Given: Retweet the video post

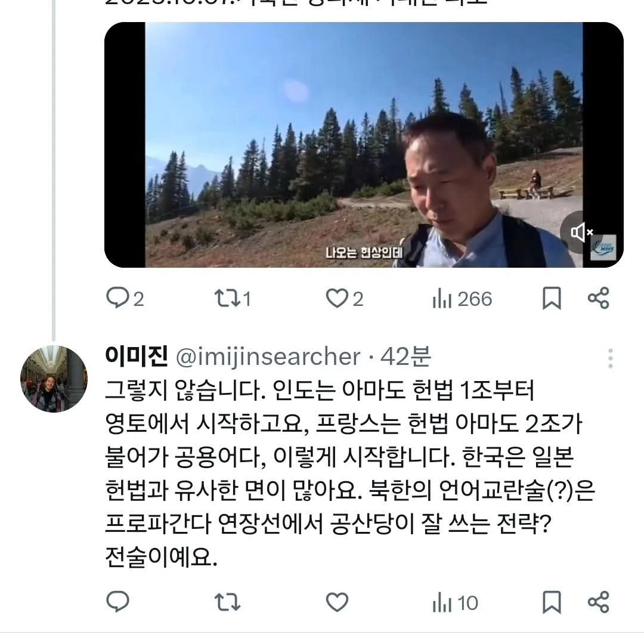Looking at the screenshot, I should (226, 298).
